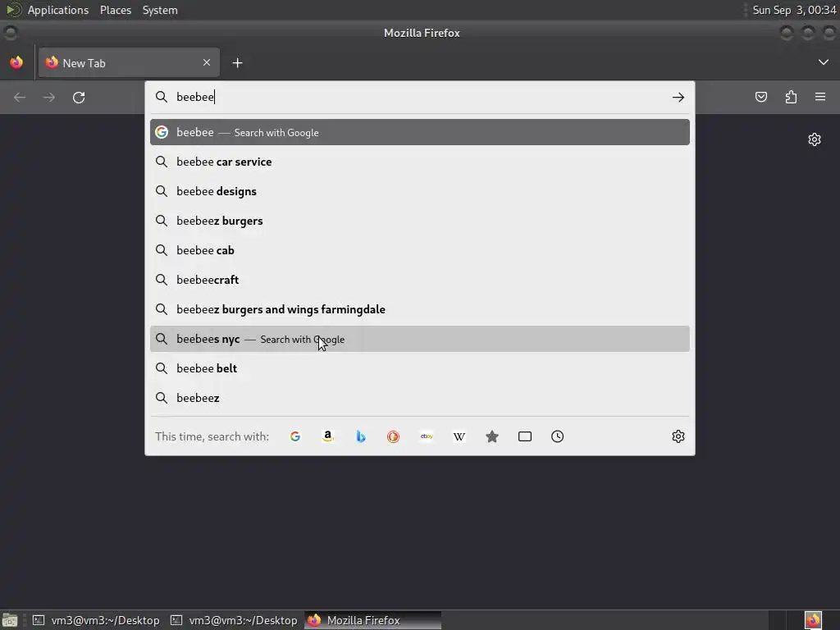The image size is (840, 630).
Task: Search this time with eBay
Action: (x=427, y=436)
